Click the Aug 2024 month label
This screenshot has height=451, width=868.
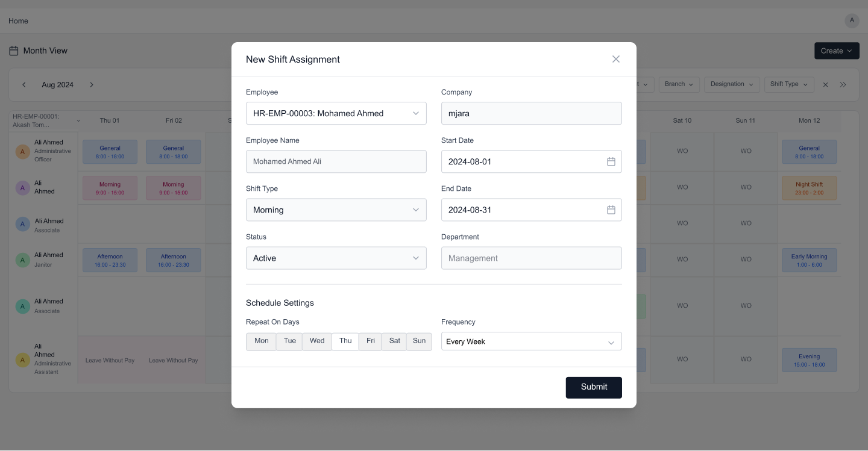(57, 85)
